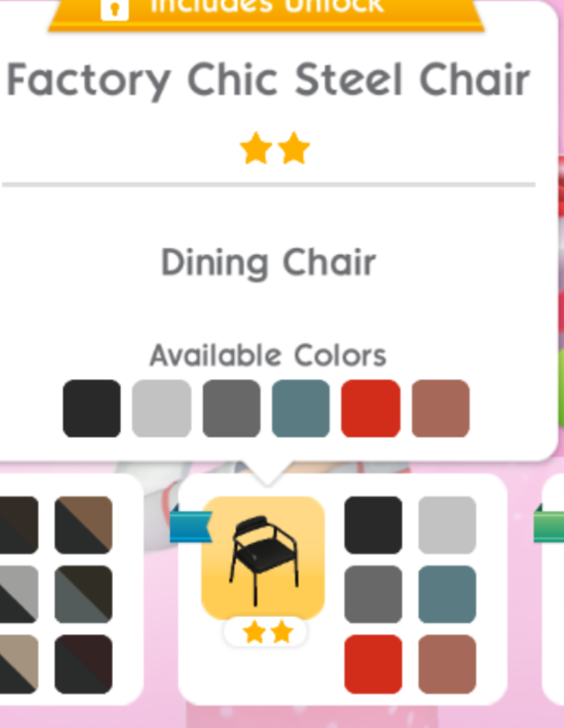Pick dark maroon two-tone swatch on left card

click(84, 664)
